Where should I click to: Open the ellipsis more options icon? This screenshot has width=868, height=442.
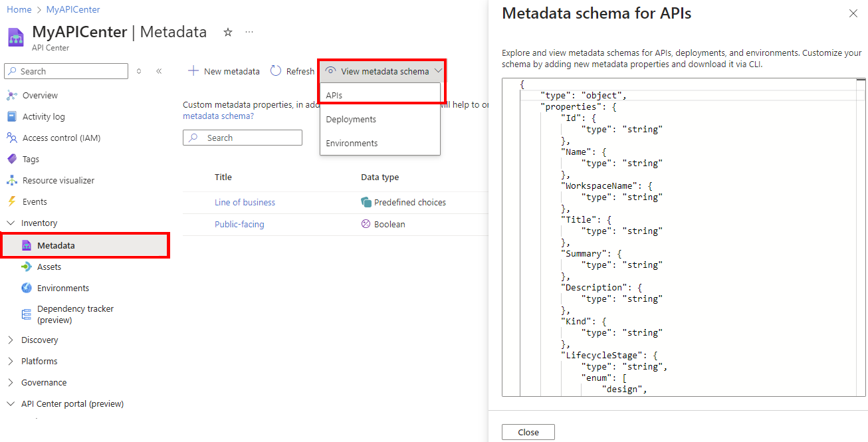click(249, 32)
